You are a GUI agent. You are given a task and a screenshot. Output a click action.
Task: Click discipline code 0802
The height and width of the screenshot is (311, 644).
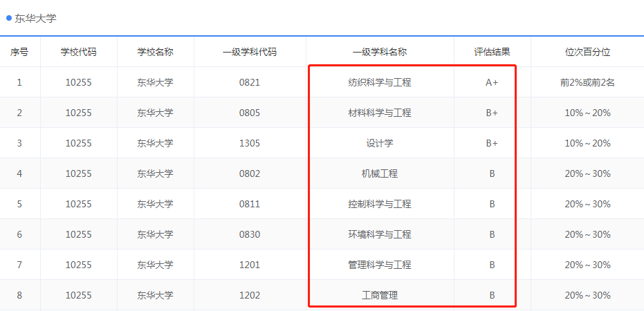tap(250, 173)
